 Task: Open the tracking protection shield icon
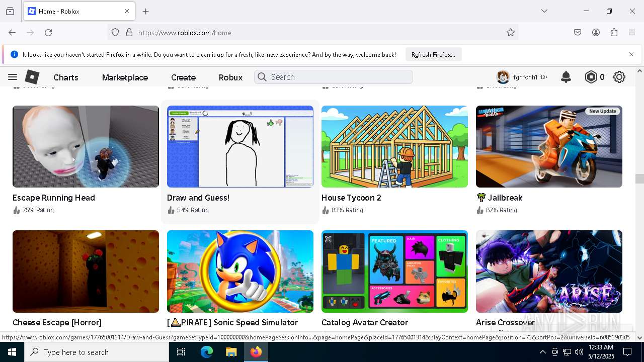coord(115,33)
